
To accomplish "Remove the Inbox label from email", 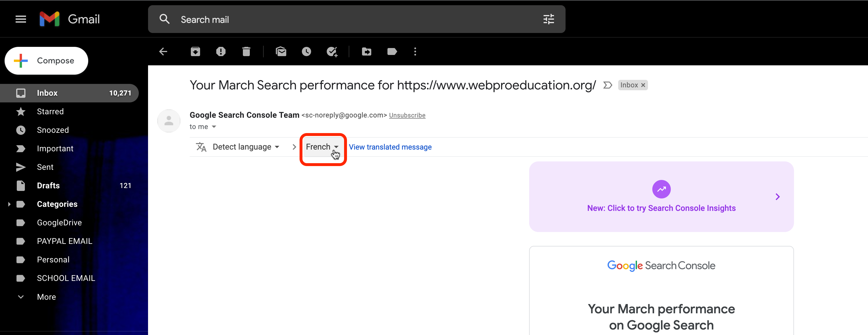I will click(643, 85).
